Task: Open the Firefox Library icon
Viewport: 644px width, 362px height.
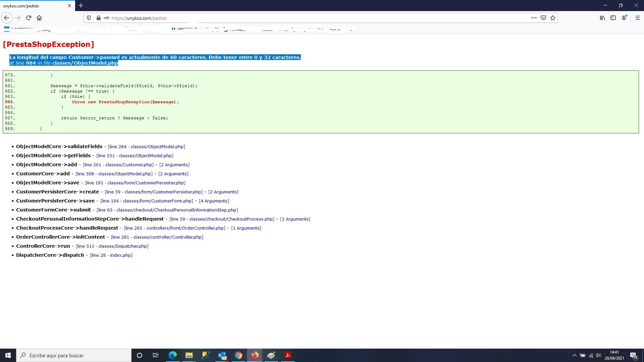Action: pos(602,18)
